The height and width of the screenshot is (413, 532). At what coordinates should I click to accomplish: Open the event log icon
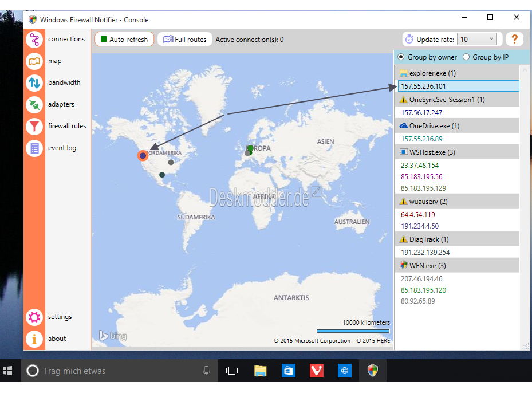(34, 148)
